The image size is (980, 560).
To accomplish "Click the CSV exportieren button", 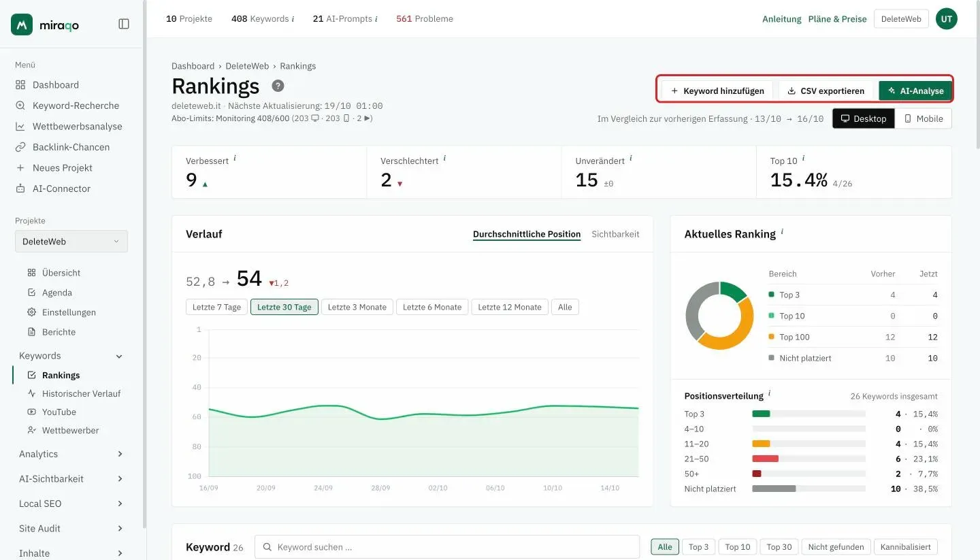I will click(x=826, y=91).
